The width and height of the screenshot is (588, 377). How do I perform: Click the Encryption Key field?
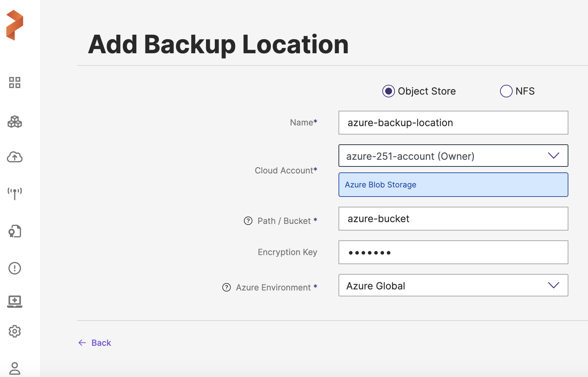(453, 252)
